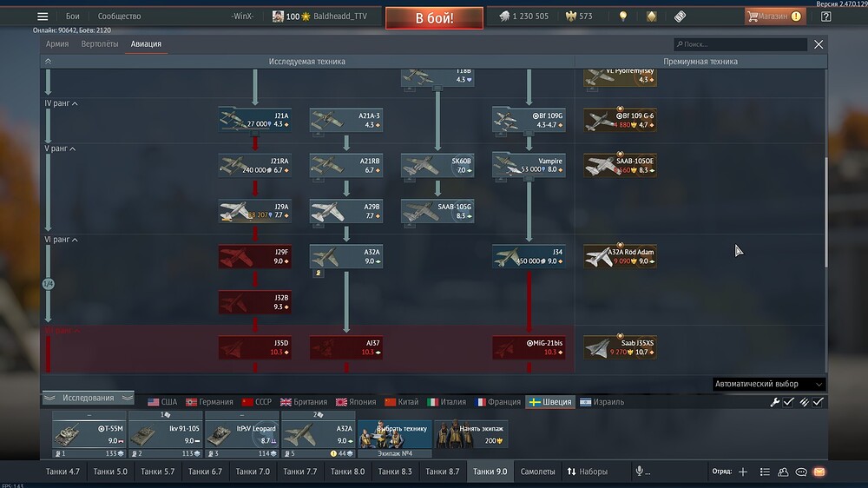Click the Поиск search field
The width and height of the screenshot is (868, 488).
(x=740, y=44)
